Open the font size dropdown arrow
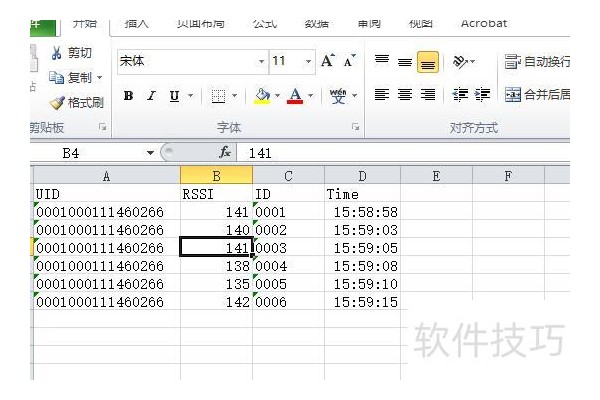This screenshot has width=600, height=400. click(308, 61)
